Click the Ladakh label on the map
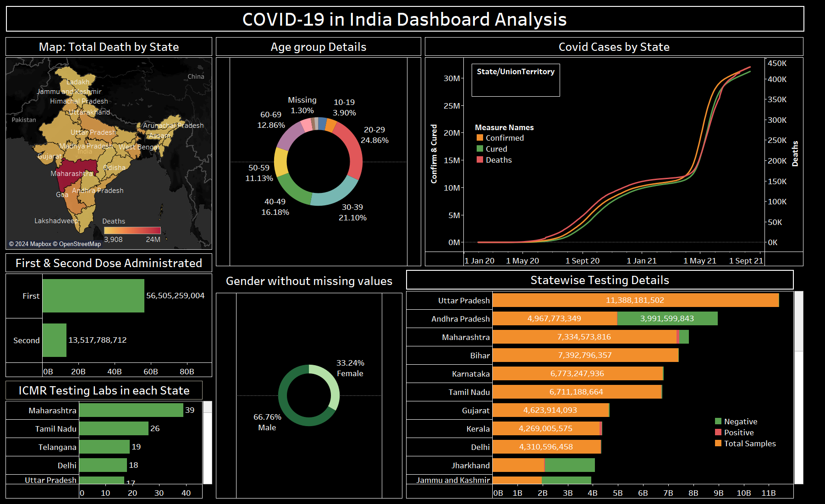This screenshot has width=825, height=504. [78, 82]
